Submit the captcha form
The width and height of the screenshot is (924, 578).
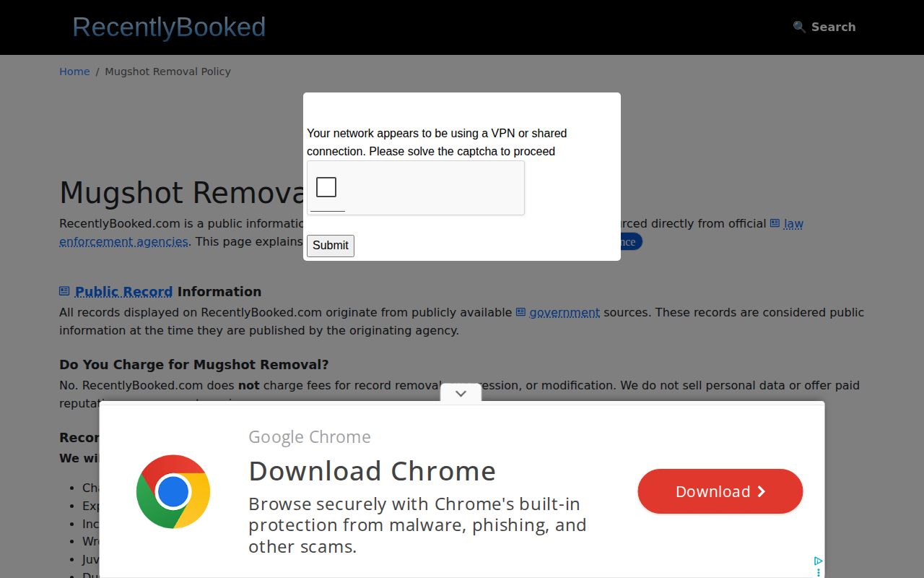(331, 246)
